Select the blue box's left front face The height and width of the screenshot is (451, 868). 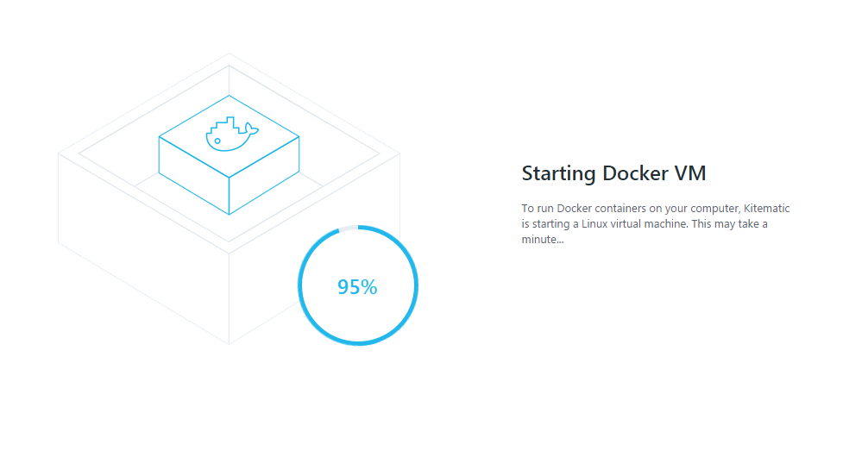point(194,175)
